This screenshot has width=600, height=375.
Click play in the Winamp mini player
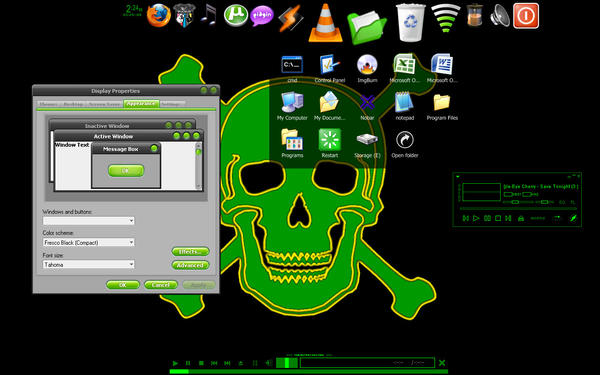476,218
